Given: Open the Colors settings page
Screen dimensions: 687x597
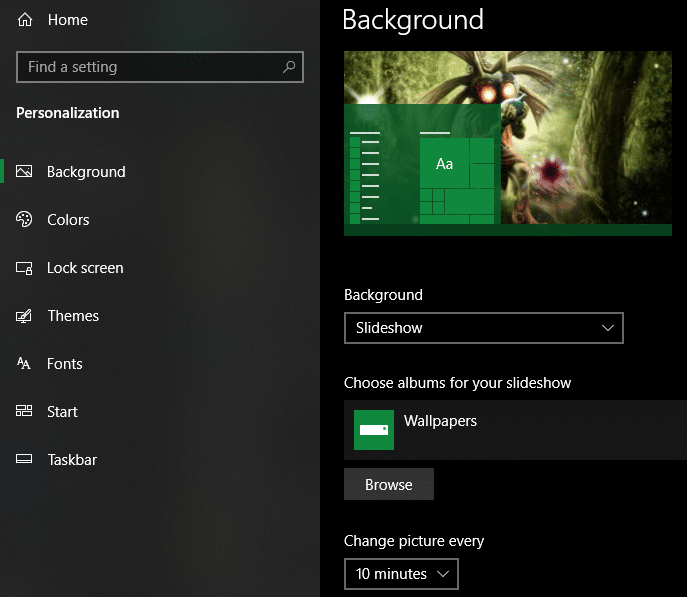Looking at the screenshot, I should pyautogui.click(x=68, y=219).
